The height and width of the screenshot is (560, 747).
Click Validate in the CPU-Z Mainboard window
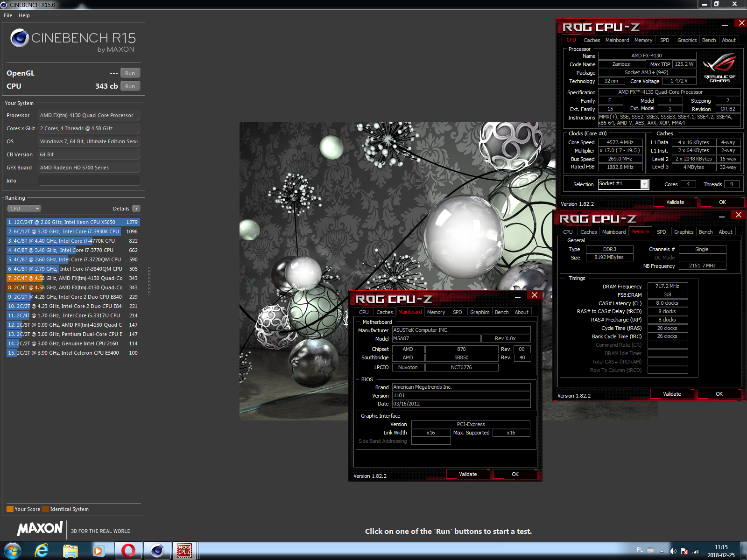coord(468,474)
